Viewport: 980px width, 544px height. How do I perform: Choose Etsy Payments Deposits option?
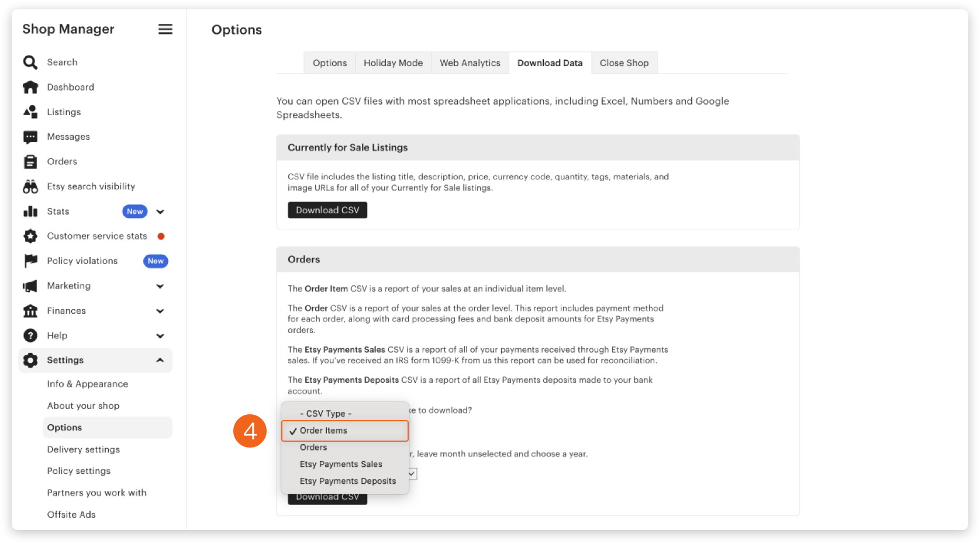click(x=347, y=481)
